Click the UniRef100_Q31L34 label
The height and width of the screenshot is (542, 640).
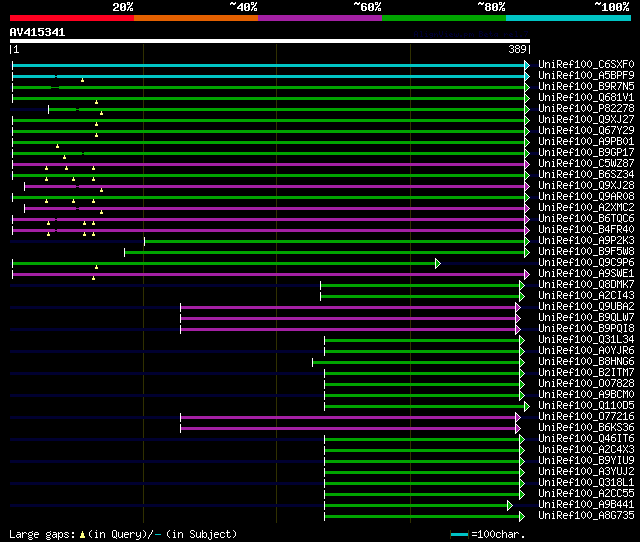coord(586,340)
